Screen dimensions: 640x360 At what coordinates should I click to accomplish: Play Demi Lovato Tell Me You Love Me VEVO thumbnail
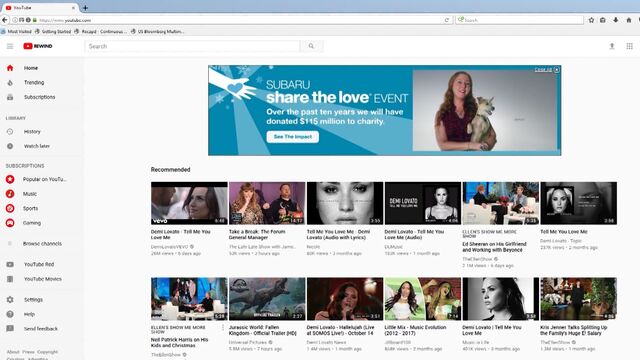point(189,203)
